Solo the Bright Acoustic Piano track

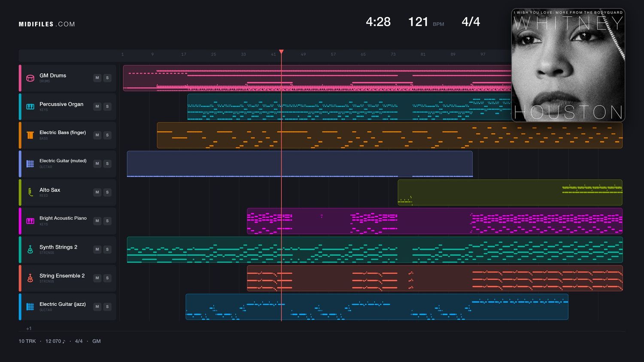point(107,221)
